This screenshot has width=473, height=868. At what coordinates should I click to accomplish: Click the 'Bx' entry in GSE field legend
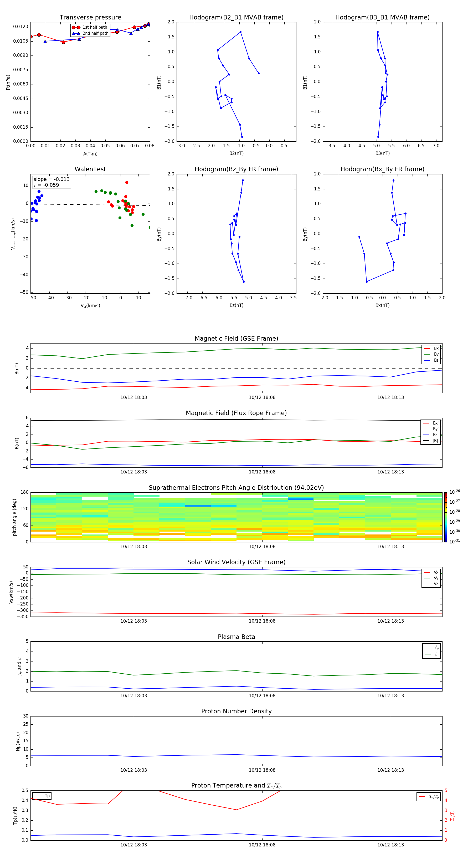click(x=431, y=349)
